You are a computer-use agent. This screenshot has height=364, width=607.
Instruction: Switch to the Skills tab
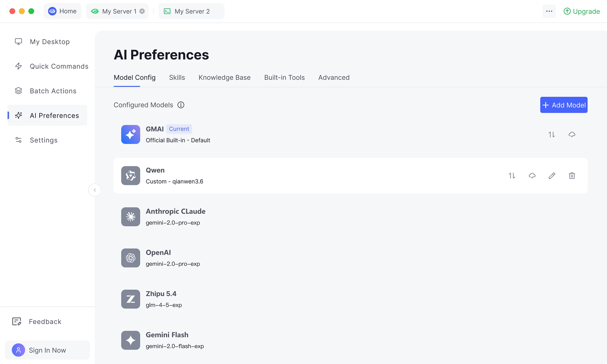click(x=177, y=78)
